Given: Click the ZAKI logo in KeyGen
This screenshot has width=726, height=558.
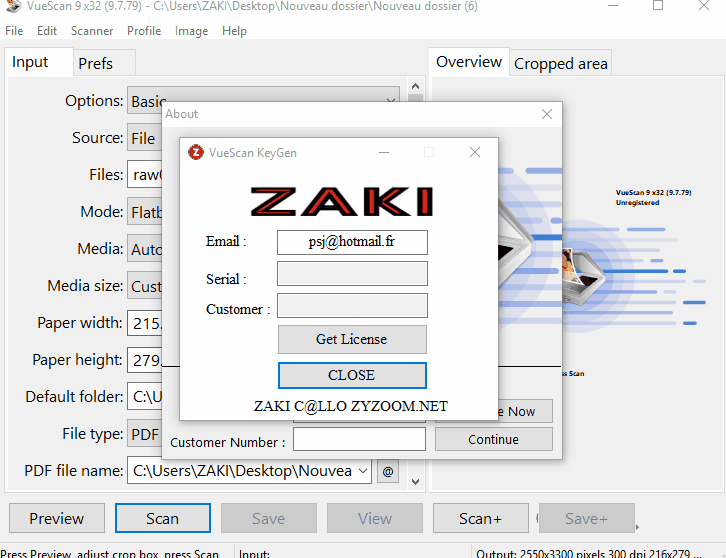Looking at the screenshot, I should pyautogui.click(x=342, y=201).
